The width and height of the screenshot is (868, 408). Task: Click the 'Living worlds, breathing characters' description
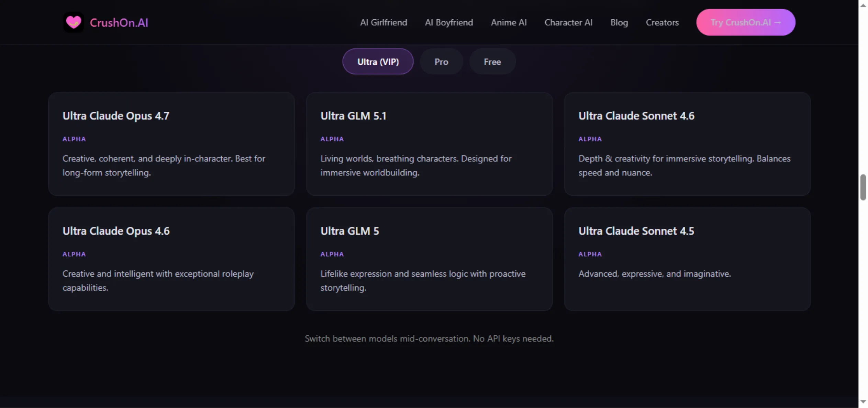pos(416,165)
